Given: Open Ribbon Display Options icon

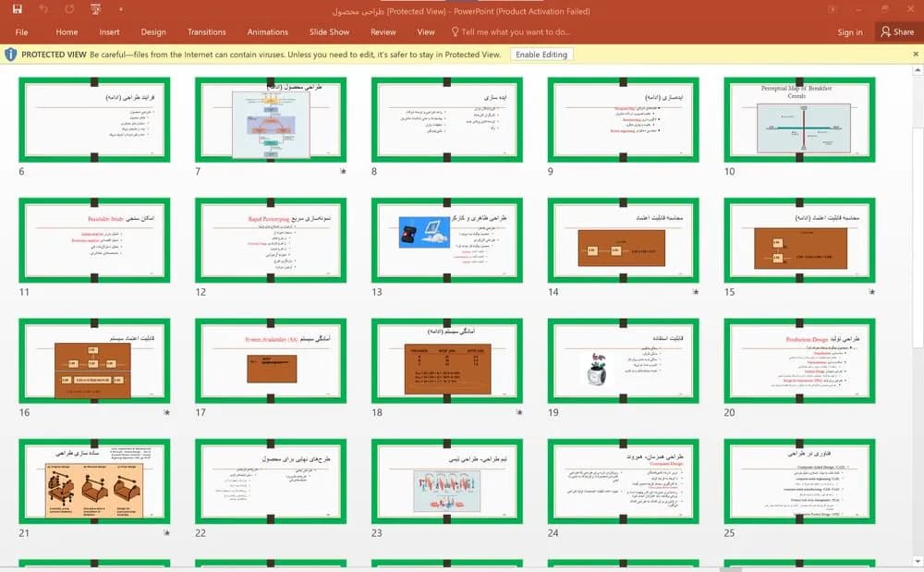Looking at the screenshot, I should click(x=833, y=9).
